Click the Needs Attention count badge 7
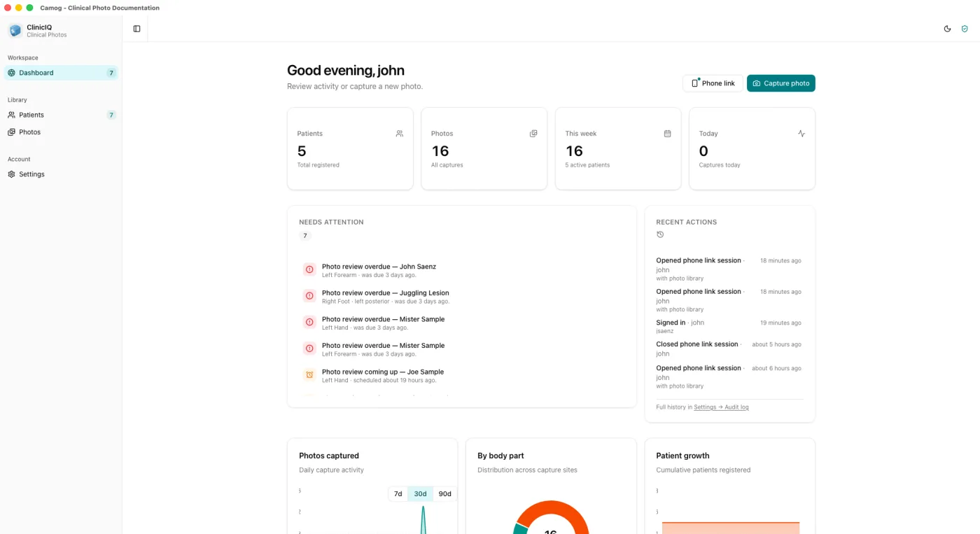The width and height of the screenshot is (980, 534). tap(305, 236)
